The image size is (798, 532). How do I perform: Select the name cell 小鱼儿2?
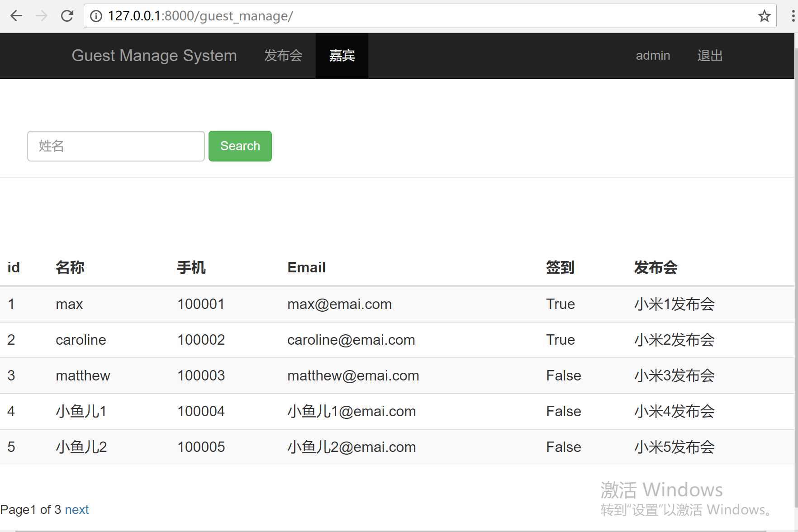[81, 447]
